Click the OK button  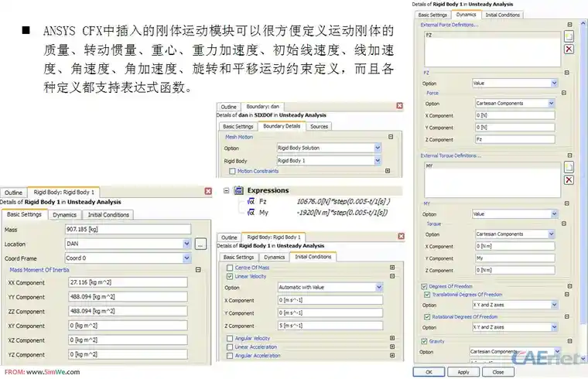click(x=429, y=372)
